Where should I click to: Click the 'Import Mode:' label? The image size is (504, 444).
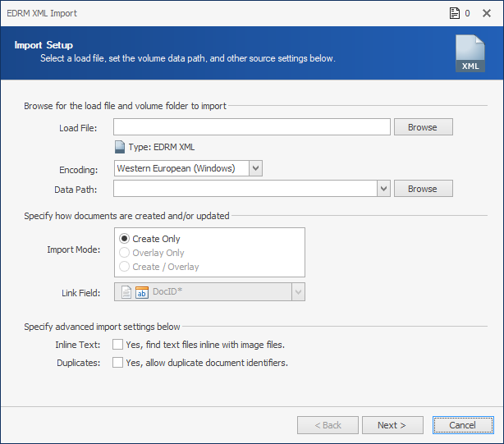point(74,249)
